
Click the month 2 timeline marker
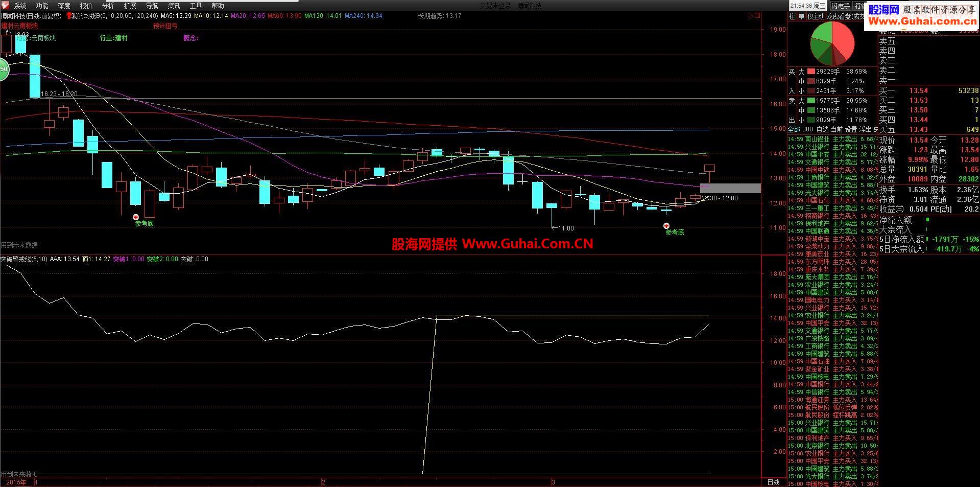(323, 482)
